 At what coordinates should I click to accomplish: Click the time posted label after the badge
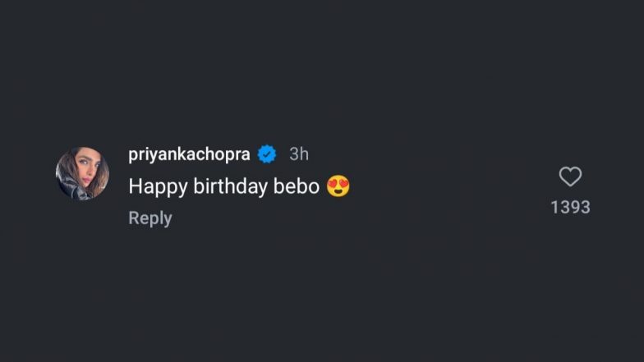pos(299,154)
